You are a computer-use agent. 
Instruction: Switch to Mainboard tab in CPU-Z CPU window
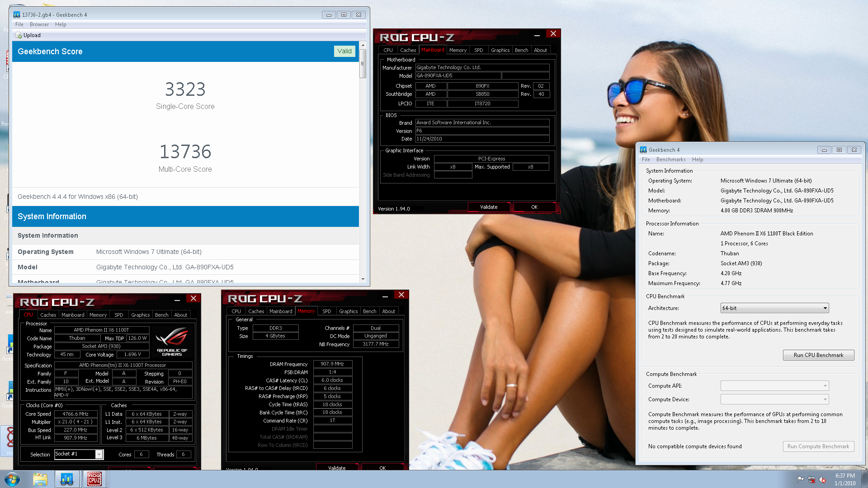tap(73, 315)
